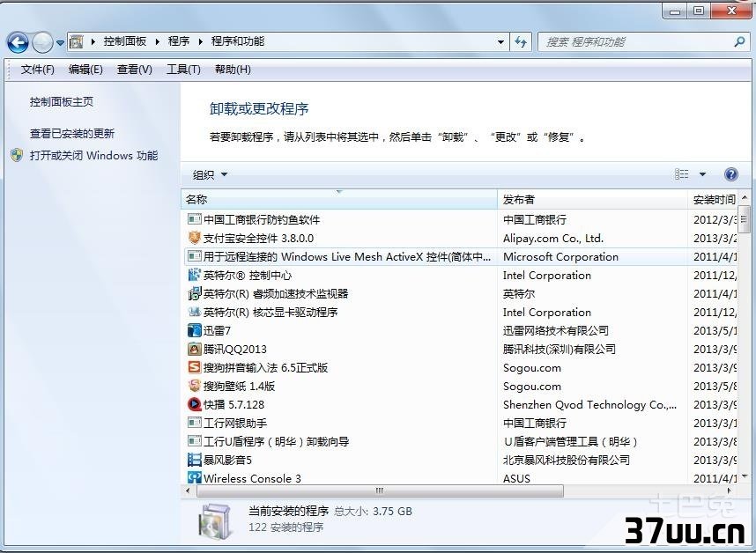Click publisher cell U盾客户端管理工具（明华）
This screenshot has height=553, width=756.
(571, 442)
